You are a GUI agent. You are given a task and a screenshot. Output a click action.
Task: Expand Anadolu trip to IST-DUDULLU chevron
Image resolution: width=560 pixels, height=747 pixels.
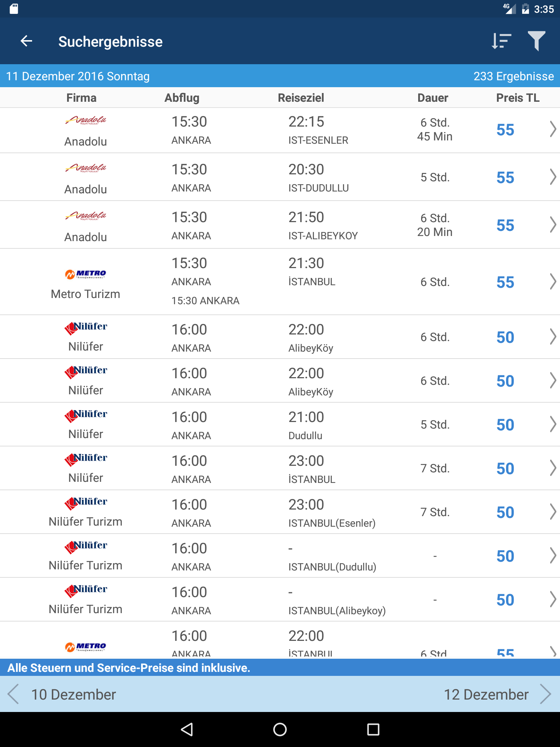point(553,177)
